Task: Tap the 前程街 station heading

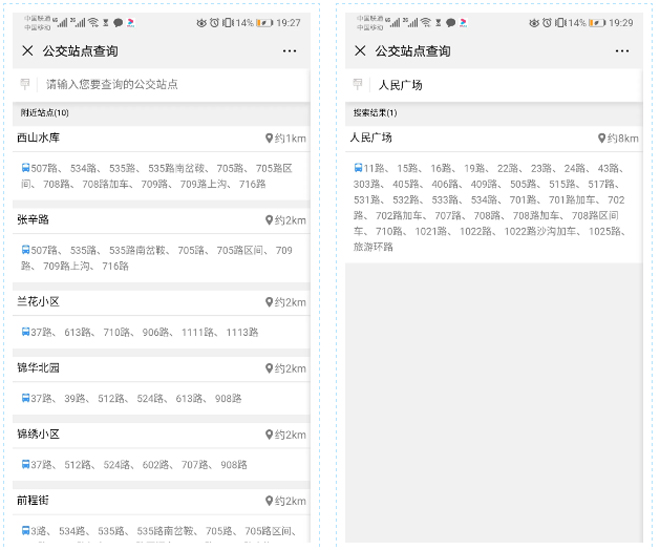Action: click(33, 500)
